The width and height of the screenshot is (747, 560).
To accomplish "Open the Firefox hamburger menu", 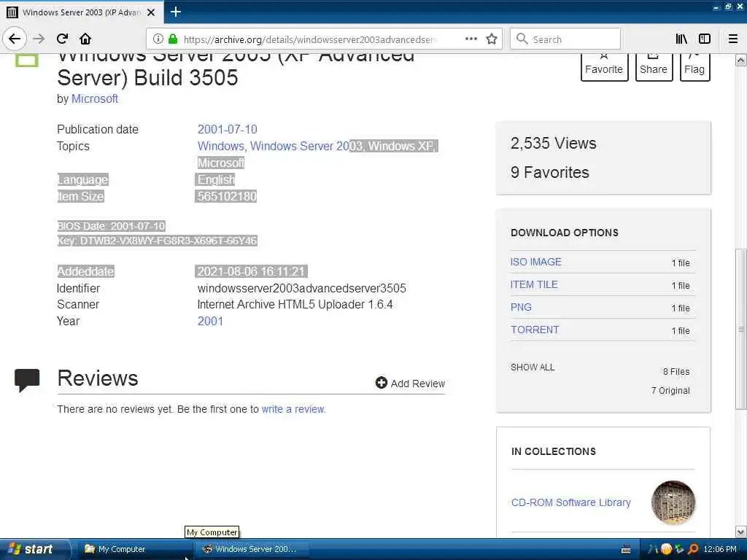I will tap(733, 39).
